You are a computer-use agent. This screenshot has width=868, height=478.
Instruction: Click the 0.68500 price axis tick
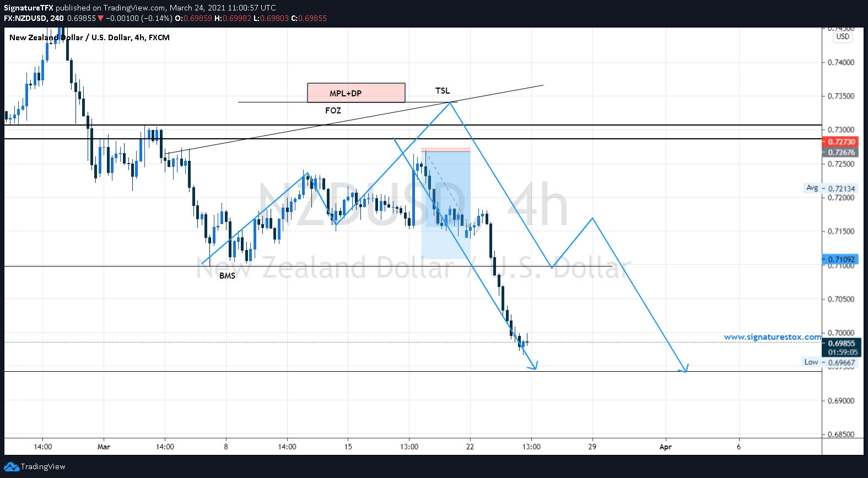(841, 434)
